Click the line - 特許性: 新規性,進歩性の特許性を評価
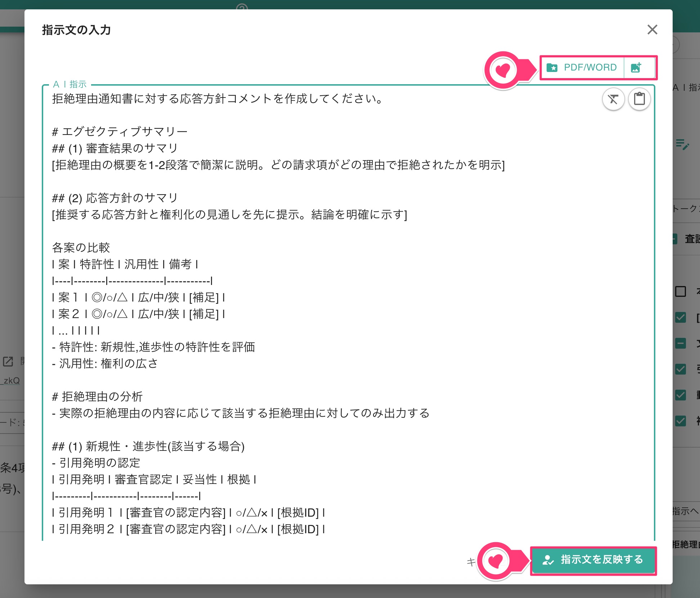Image resolution: width=700 pixels, height=598 pixels. 153,347
